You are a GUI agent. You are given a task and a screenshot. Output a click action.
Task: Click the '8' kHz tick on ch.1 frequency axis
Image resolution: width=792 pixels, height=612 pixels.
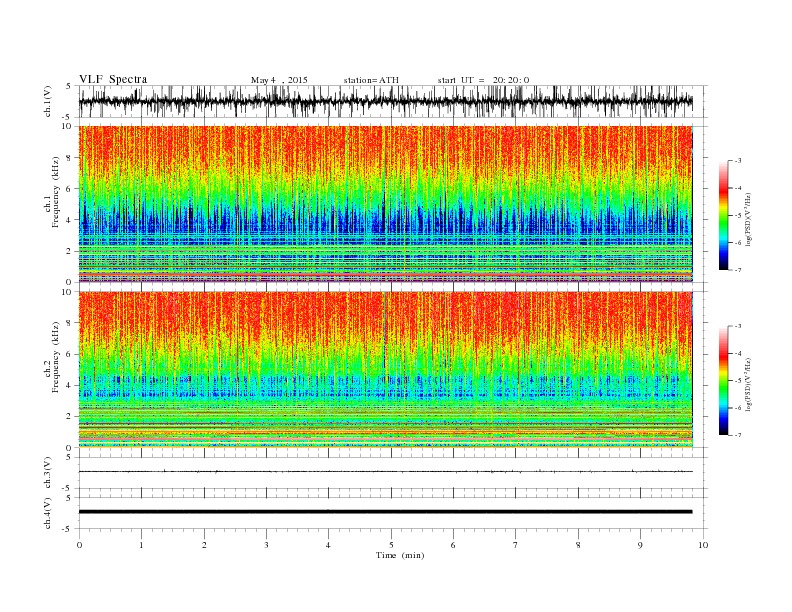70,158
